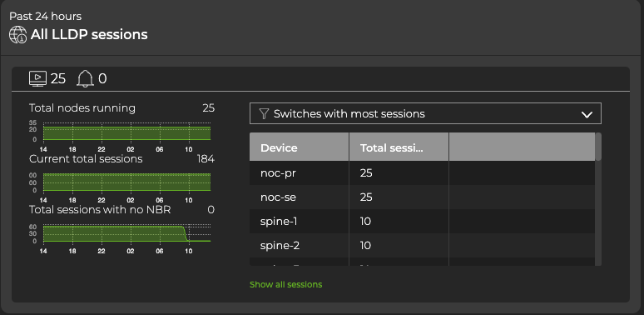
Task: Click Current total sessions chart
Action: pos(127,182)
